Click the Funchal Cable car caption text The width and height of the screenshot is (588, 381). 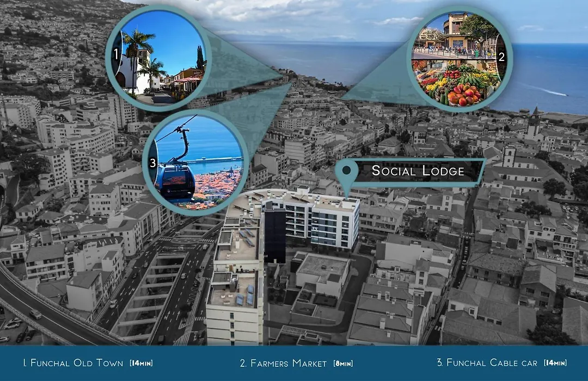[x=487, y=362]
